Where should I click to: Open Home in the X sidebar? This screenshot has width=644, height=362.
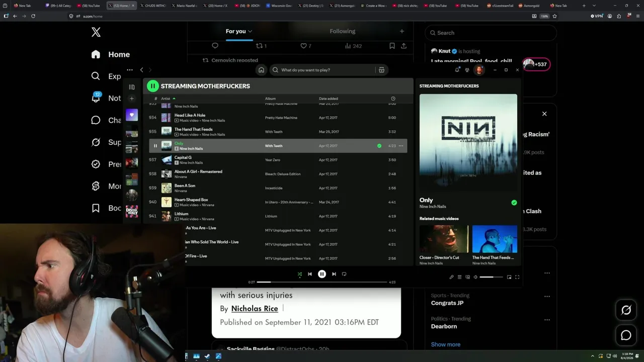pos(111,54)
